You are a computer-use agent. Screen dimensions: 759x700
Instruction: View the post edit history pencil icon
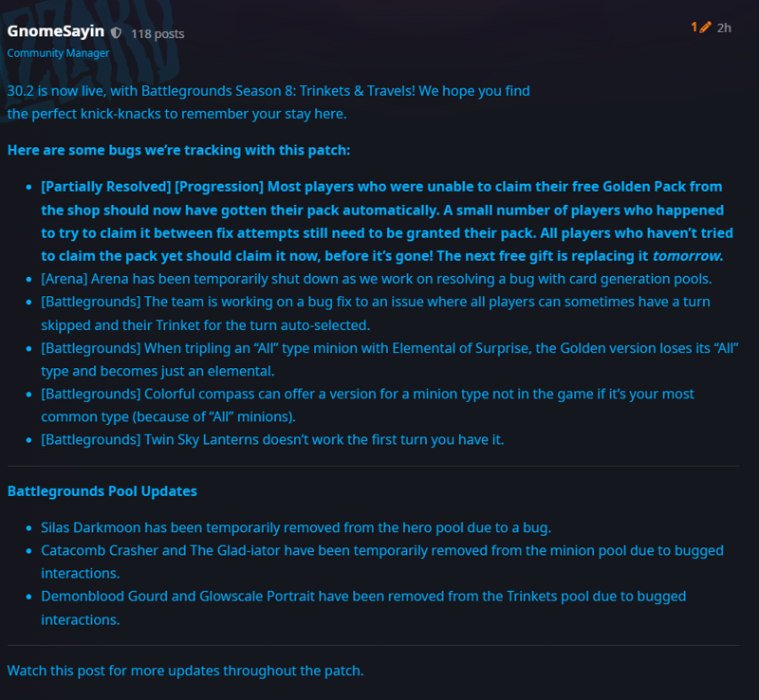click(x=705, y=28)
